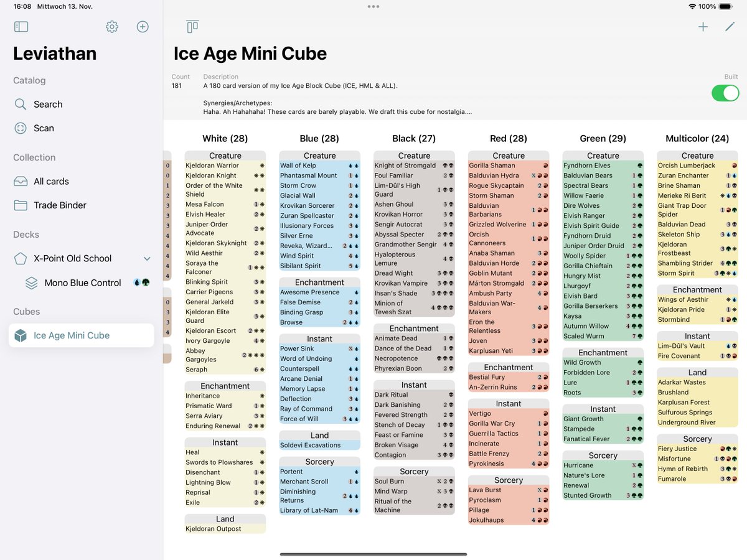The image size is (747, 560).
Task: Select Forbidden Lore enchantment
Action: click(603, 372)
